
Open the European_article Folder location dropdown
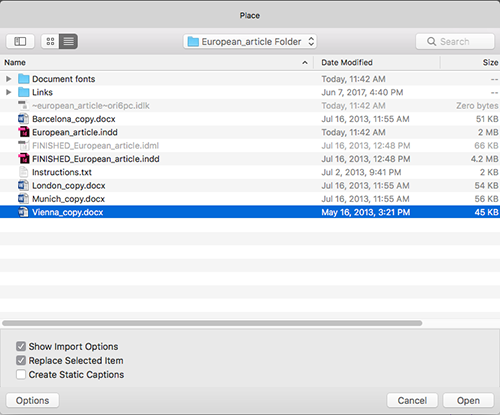tap(250, 42)
